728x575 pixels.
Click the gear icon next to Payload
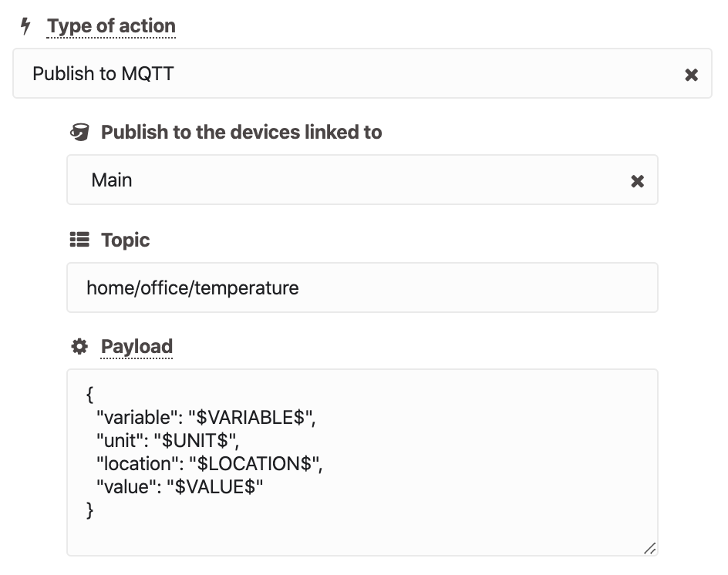[x=79, y=346]
